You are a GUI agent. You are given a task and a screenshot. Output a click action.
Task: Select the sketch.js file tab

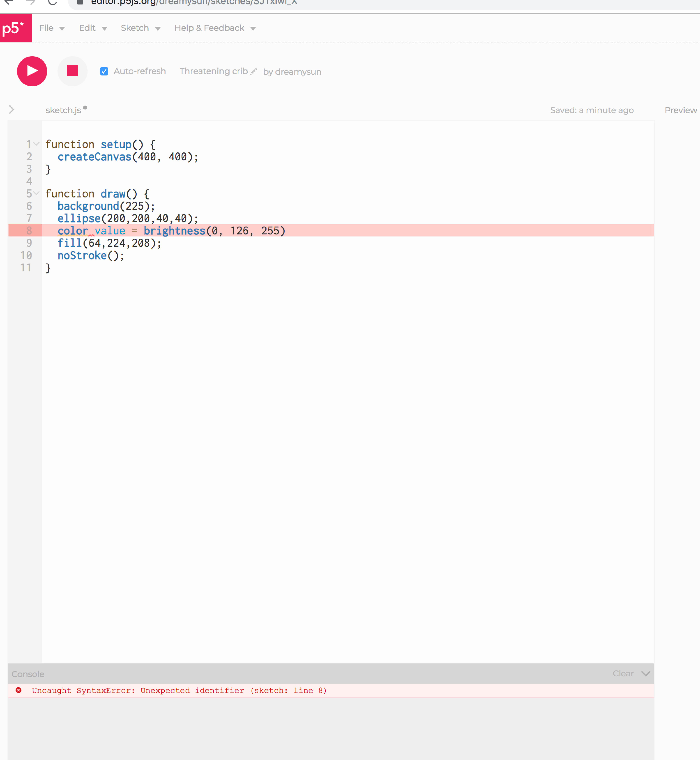coord(63,110)
